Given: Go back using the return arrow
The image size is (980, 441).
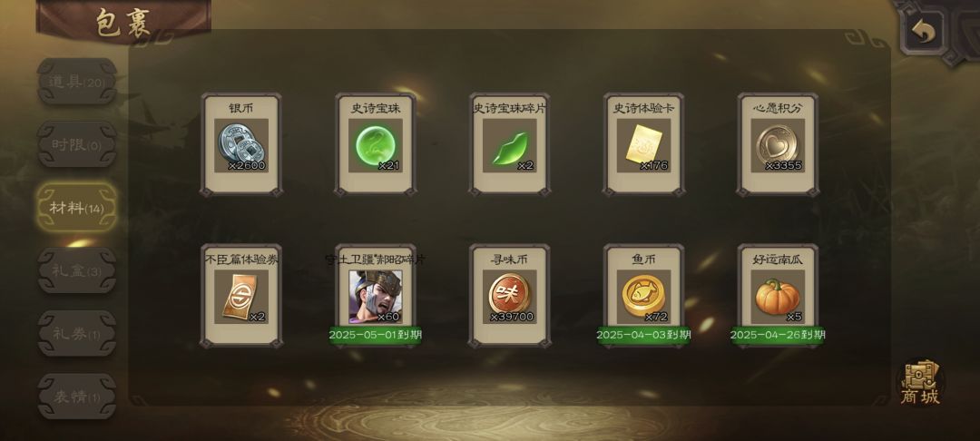Looking at the screenshot, I should point(923,31).
